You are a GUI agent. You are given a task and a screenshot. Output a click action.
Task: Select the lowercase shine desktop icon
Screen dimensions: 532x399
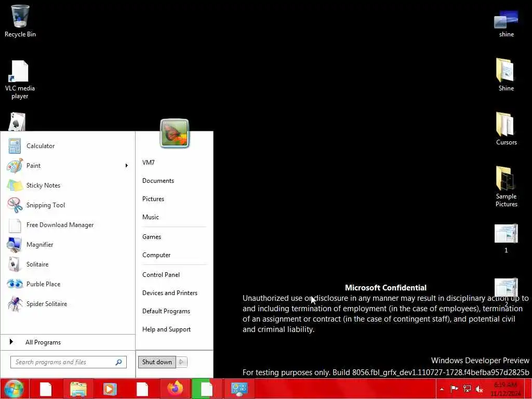coord(506,24)
